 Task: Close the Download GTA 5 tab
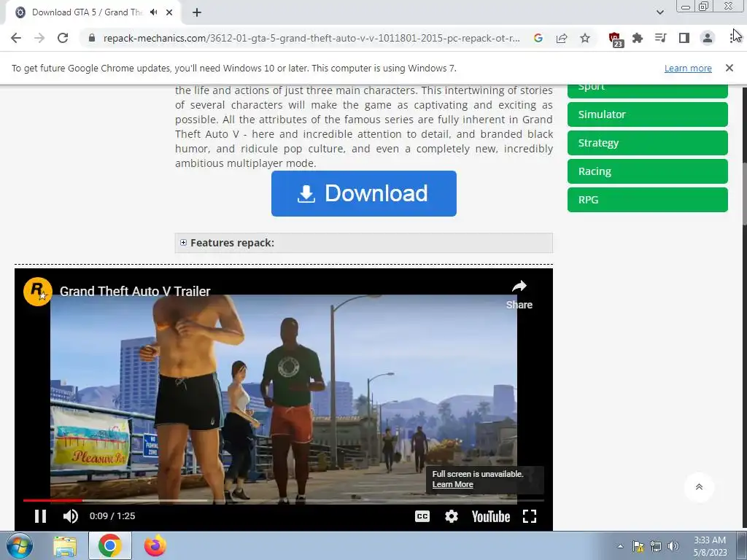tap(169, 12)
